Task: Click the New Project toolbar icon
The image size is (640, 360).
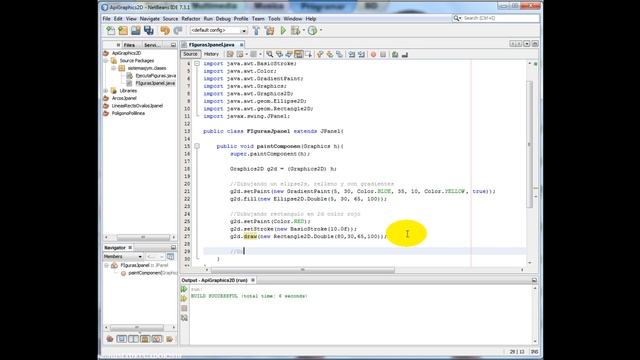Action: (x=123, y=31)
